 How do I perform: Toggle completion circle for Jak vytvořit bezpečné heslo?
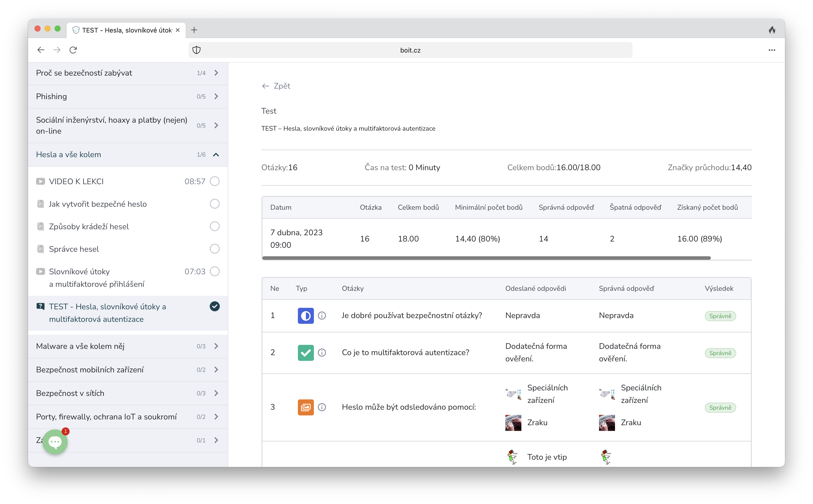pyautogui.click(x=214, y=204)
